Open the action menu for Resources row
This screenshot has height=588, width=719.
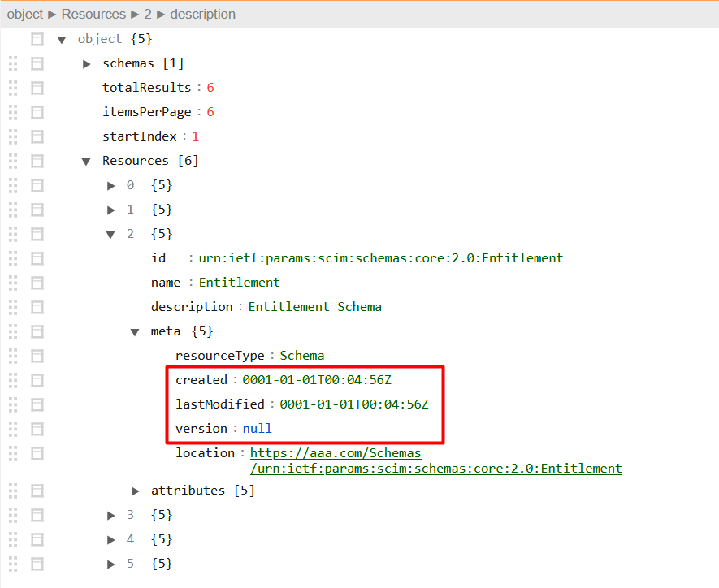click(37, 162)
